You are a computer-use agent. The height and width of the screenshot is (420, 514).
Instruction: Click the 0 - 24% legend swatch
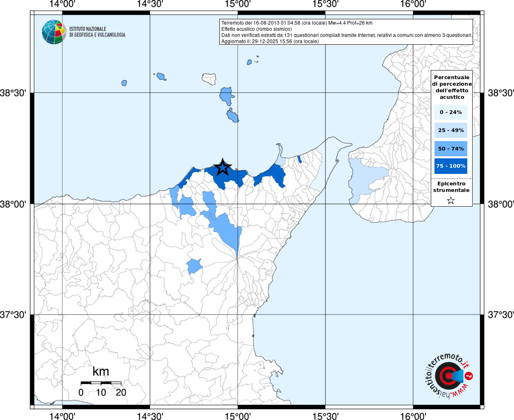coord(450,112)
